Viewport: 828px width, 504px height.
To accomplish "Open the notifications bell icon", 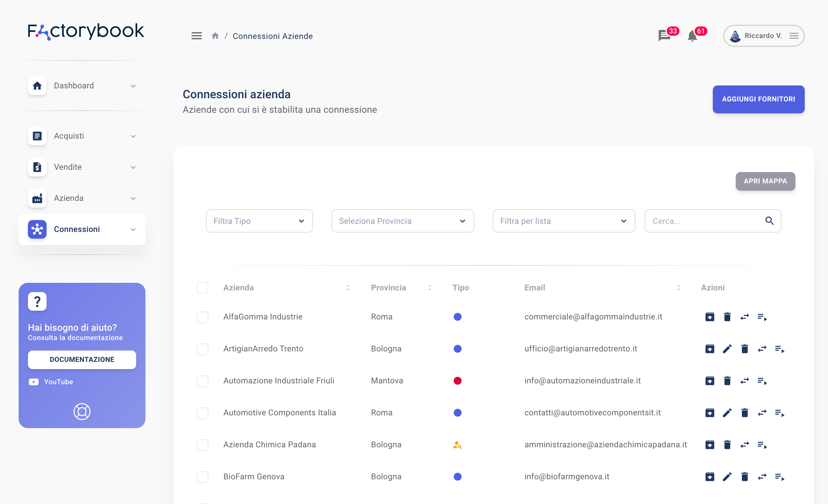I will (692, 35).
